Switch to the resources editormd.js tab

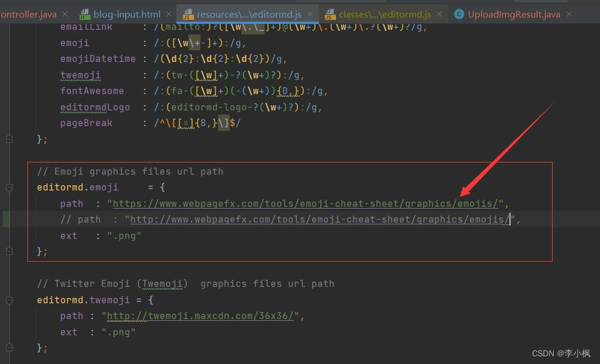249,15
